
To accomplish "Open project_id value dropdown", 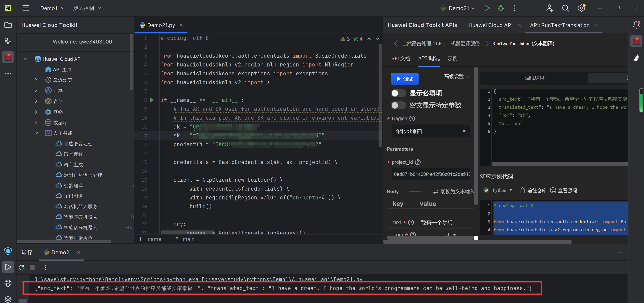I will coord(430,174).
